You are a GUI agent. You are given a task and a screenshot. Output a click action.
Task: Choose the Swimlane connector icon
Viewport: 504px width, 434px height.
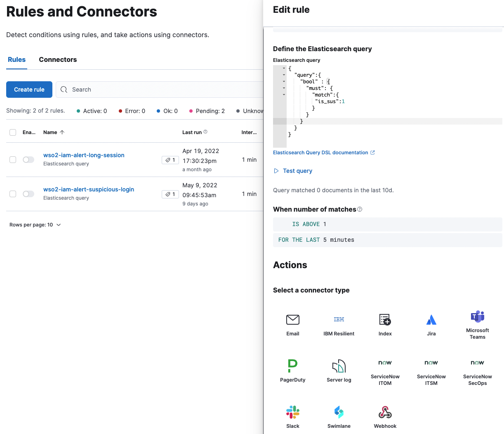point(339,412)
